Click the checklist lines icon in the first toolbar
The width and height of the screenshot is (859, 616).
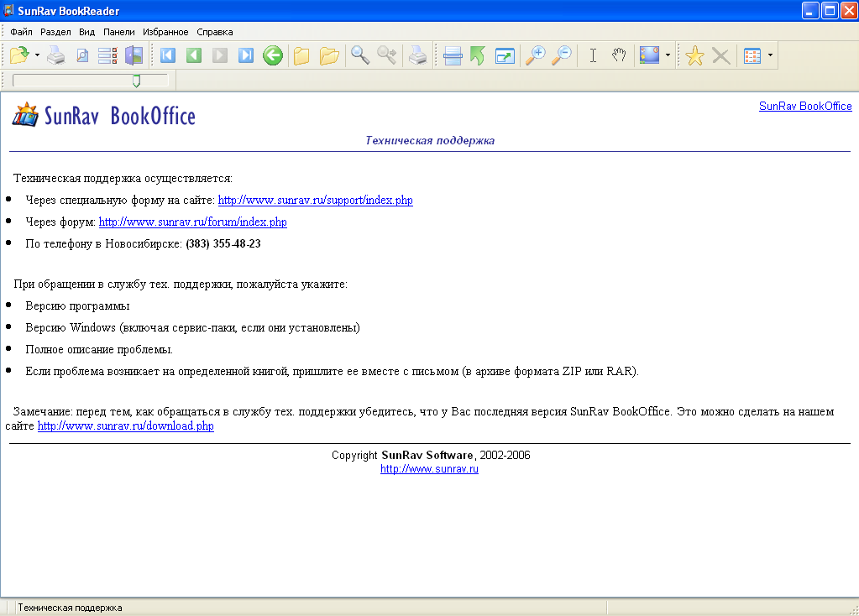pos(107,55)
